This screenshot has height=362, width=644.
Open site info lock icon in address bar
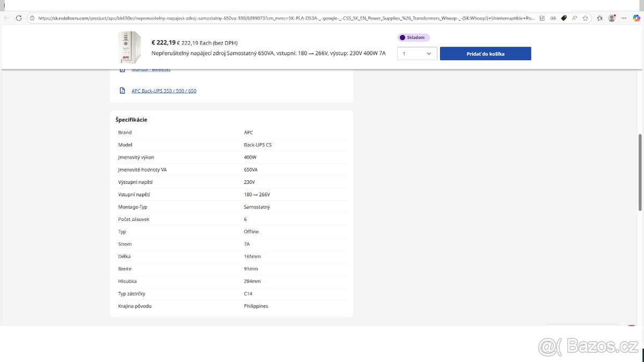coord(33,18)
